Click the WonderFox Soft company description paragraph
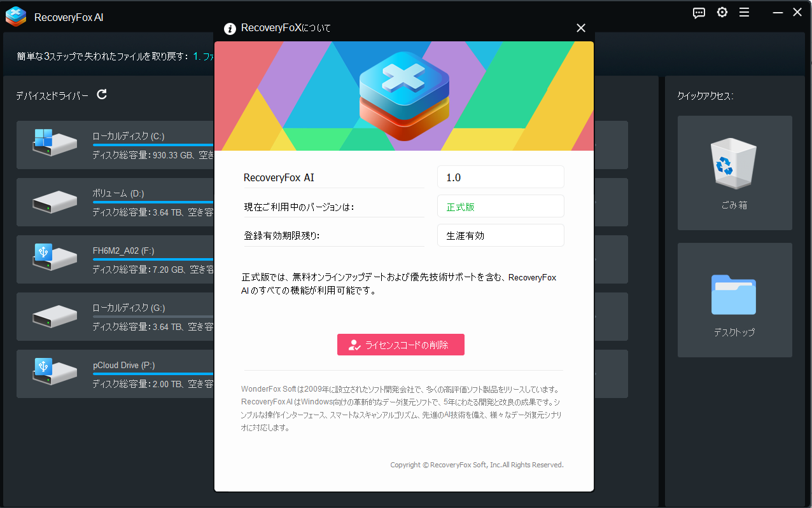The height and width of the screenshot is (508, 812). pos(401,408)
